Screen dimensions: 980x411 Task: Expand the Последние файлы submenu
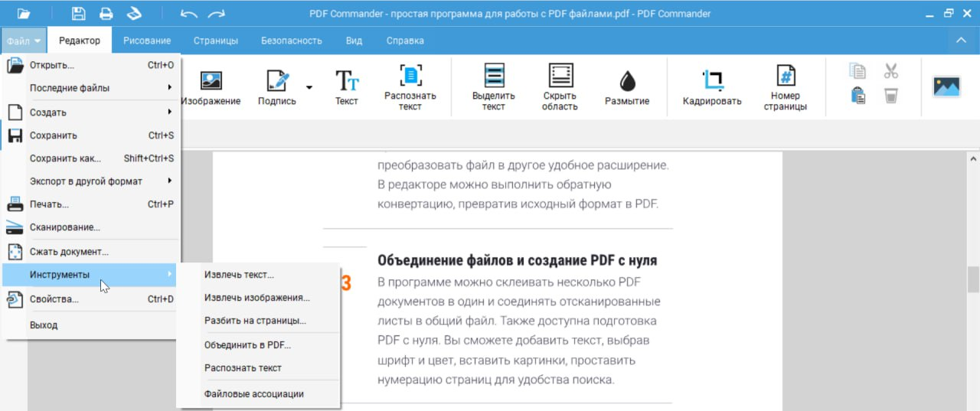[90, 88]
